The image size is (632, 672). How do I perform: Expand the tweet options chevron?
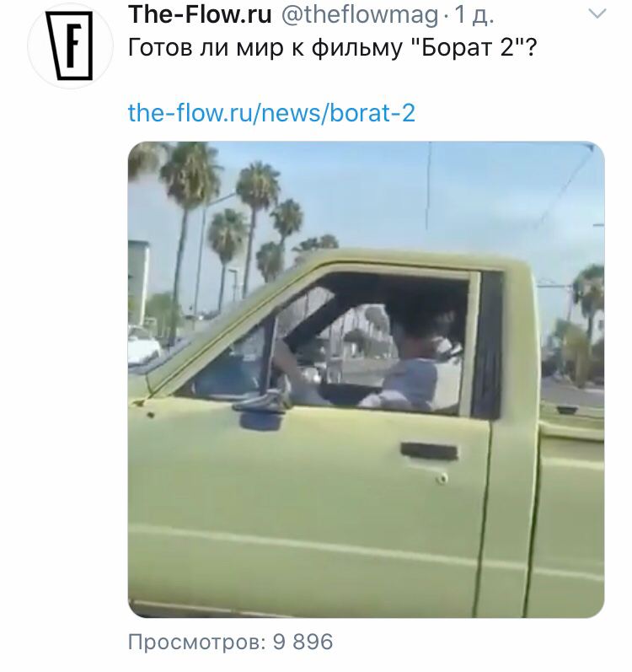(597, 14)
